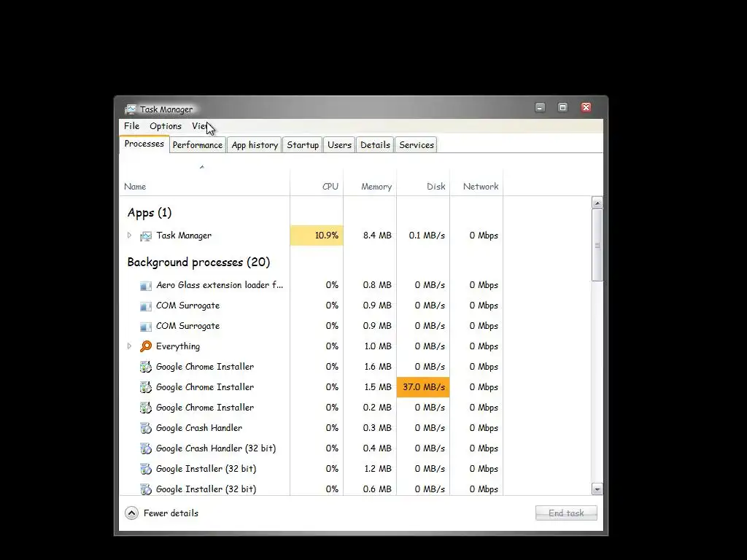Click the Background processes (20) heading
The image size is (747, 560).
(x=198, y=262)
